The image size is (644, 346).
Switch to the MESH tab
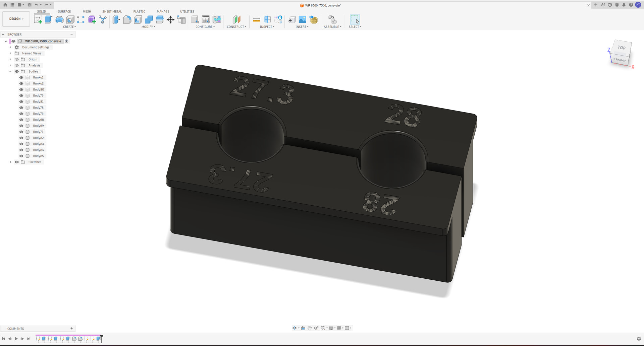(x=87, y=11)
